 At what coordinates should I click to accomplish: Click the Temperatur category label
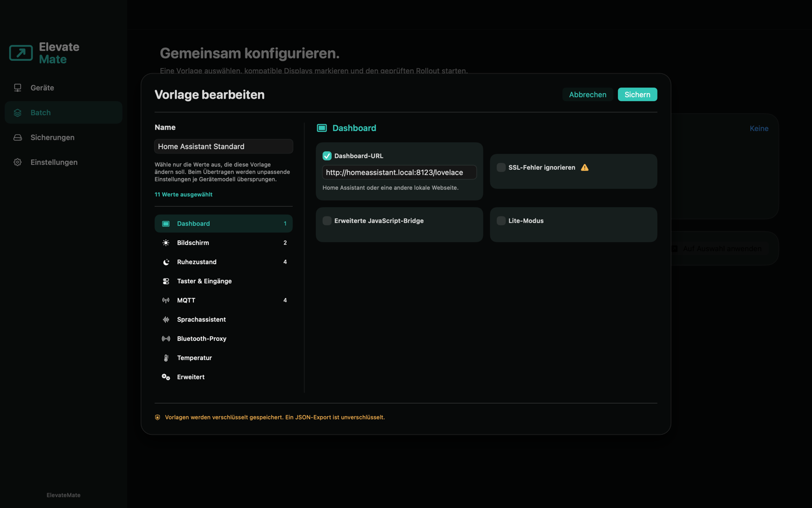(195, 358)
